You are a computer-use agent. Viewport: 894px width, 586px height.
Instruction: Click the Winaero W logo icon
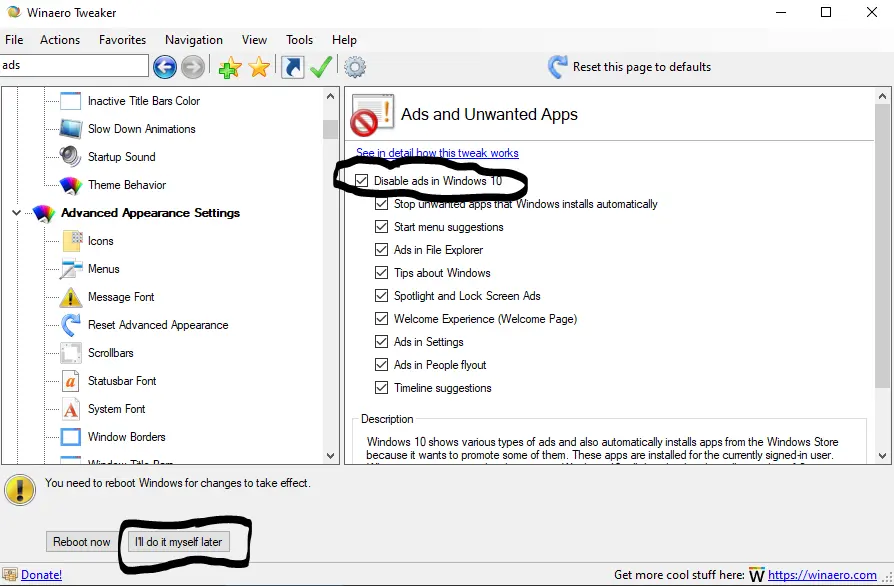pos(757,575)
